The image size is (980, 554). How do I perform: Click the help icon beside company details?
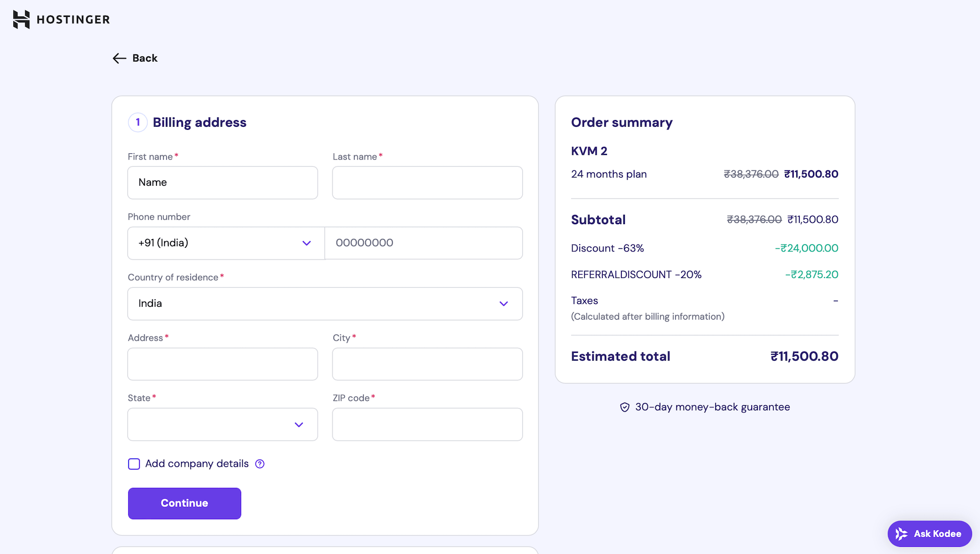(x=260, y=464)
